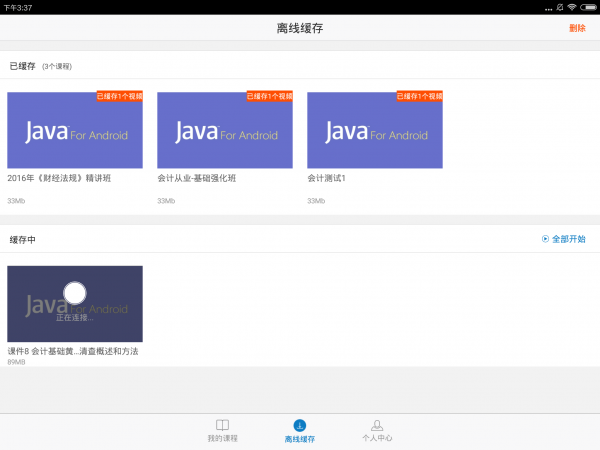The width and height of the screenshot is (600, 450).
Task: Open the 会计测试1 course thumbnail
Action: (375, 130)
